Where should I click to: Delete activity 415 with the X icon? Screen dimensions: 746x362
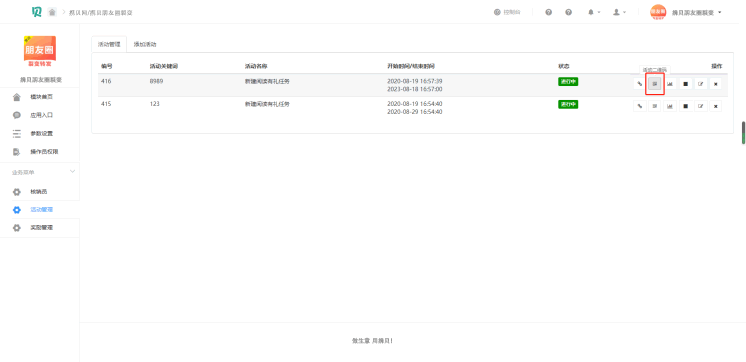(716, 106)
